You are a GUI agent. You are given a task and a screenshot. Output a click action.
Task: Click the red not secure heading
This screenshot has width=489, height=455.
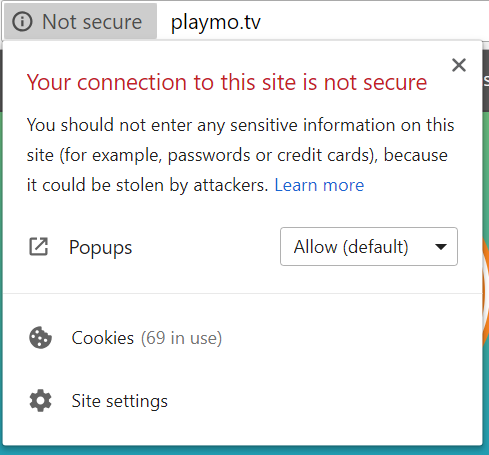(227, 82)
